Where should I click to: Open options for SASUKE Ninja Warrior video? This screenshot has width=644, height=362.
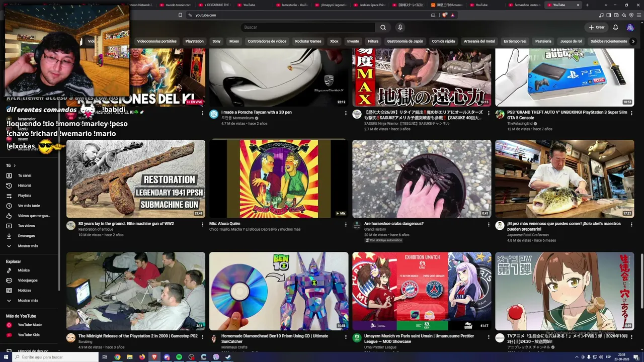click(x=489, y=113)
